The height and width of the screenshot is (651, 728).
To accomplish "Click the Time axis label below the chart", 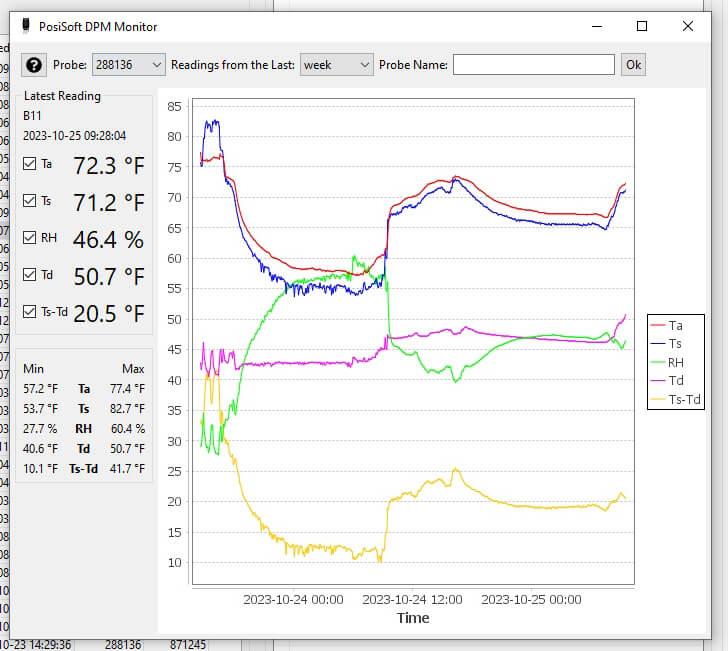I will pyautogui.click(x=412, y=618).
